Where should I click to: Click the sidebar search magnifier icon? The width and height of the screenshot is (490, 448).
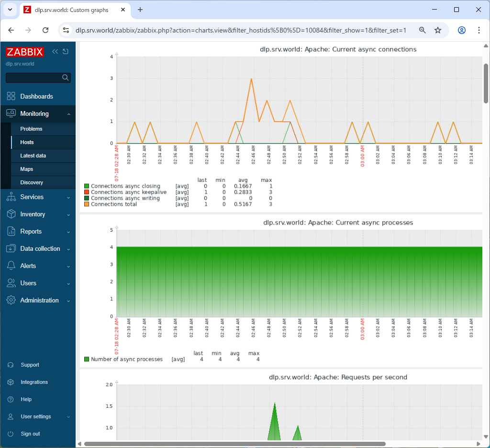pyautogui.click(x=65, y=78)
